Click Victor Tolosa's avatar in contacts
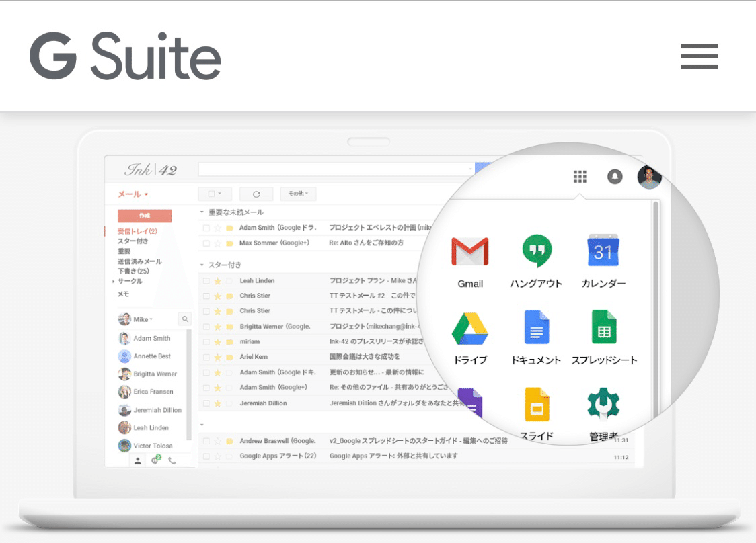Image resolution: width=756 pixels, height=543 pixels. pyautogui.click(x=124, y=445)
